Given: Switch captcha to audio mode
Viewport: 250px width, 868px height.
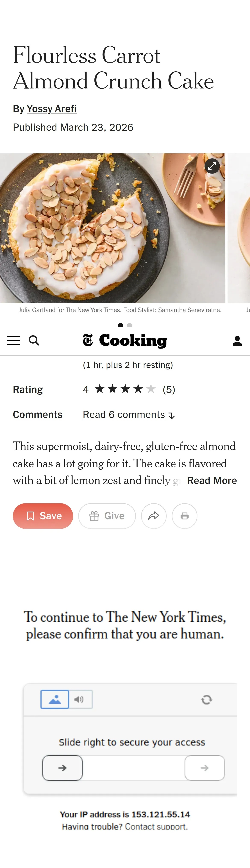Looking at the screenshot, I should pos(81,699).
